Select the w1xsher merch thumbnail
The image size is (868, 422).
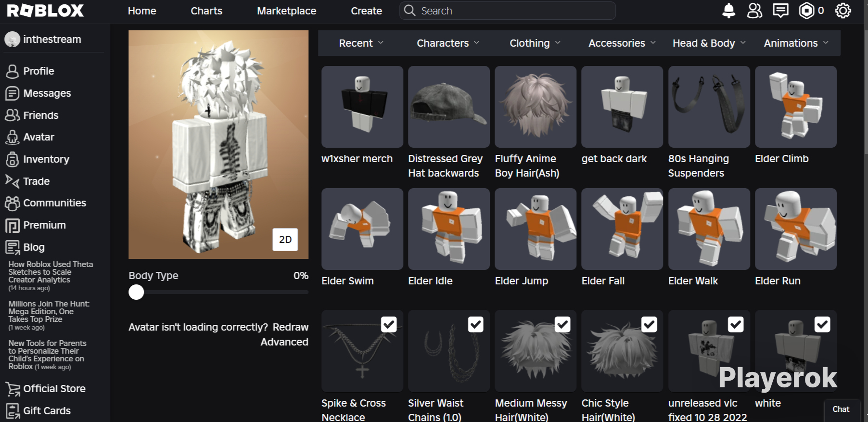[x=362, y=107]
